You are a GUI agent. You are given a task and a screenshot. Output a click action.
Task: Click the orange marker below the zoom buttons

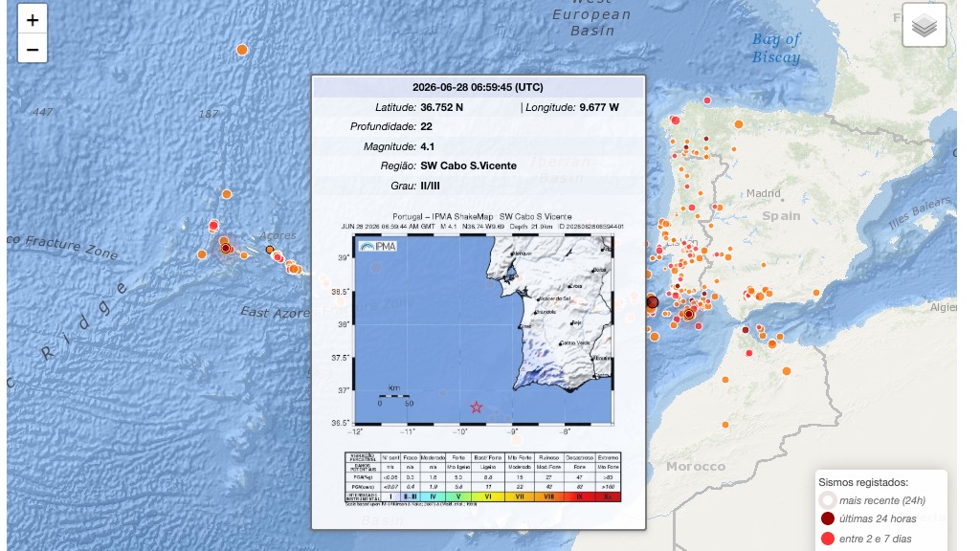[242, 50]
